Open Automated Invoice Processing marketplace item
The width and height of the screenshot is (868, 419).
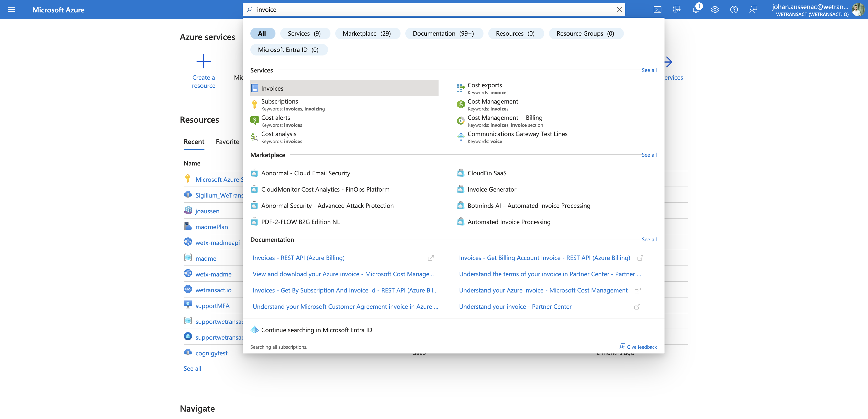(x=509, y=222)
